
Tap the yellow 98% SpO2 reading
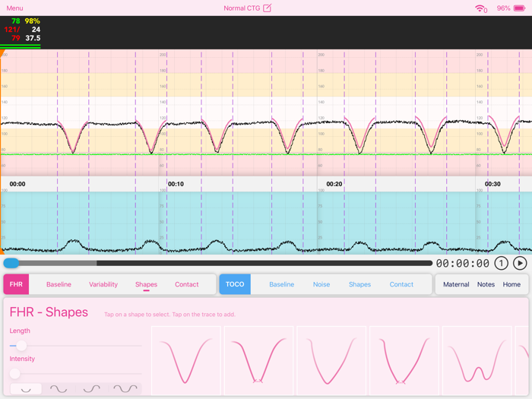[32, 21]
